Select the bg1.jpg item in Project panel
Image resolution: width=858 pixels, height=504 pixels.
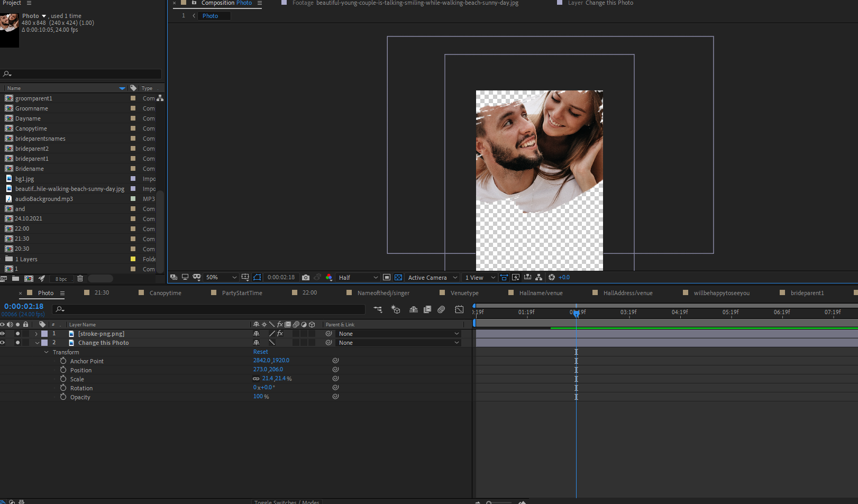point(24,179)
